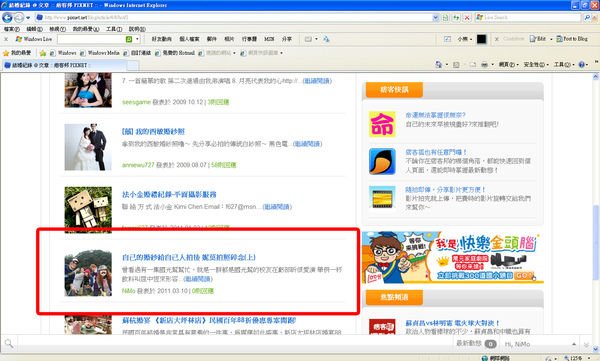This screenshot has height=361, width=600.
Task: Click the compatibility view icon beside address bar
Action: (x=445, y=18)
